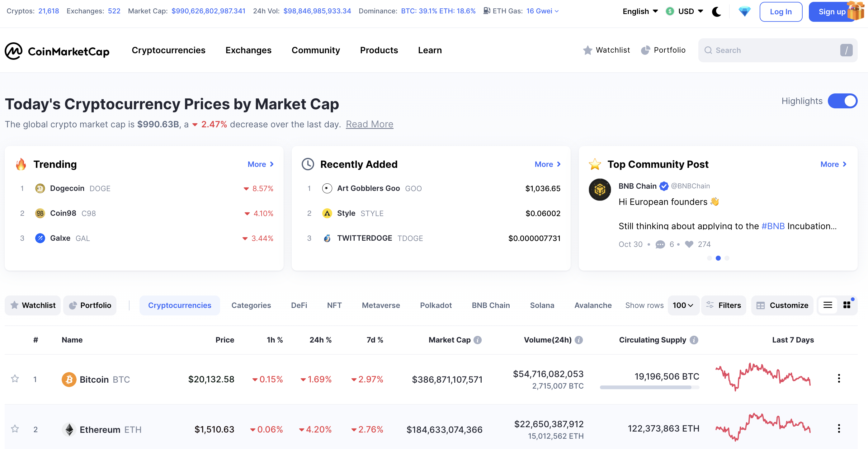Select first carousel dot of community post

coord(709,258)
